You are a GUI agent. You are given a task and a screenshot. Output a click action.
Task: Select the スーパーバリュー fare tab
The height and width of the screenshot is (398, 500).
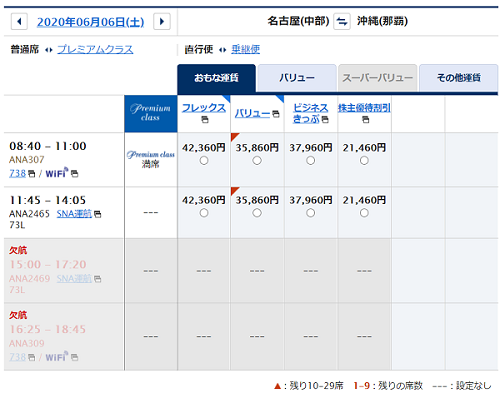coord(378,78)
